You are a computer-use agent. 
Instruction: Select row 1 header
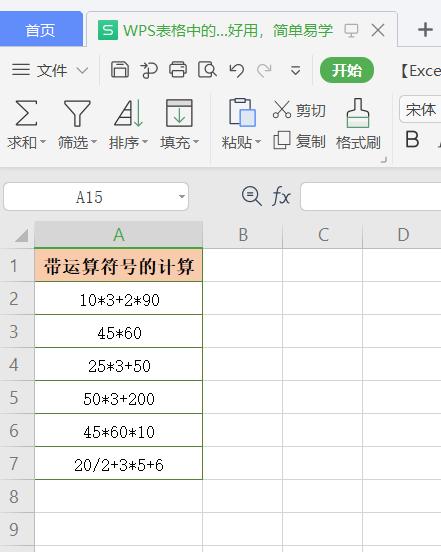pos(17,265)
